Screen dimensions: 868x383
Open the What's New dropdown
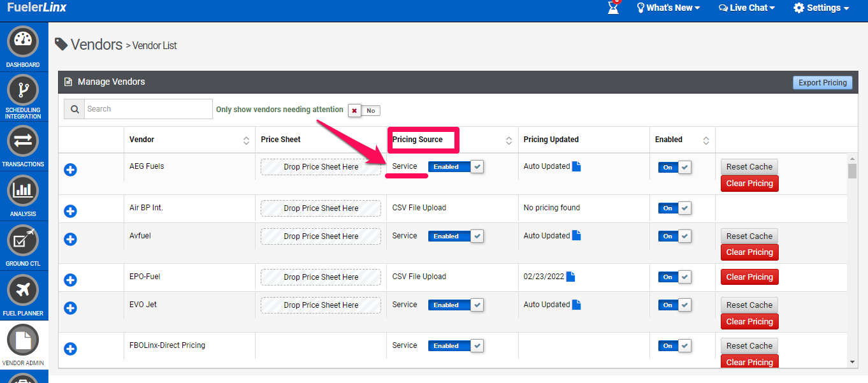coord(669,8)
